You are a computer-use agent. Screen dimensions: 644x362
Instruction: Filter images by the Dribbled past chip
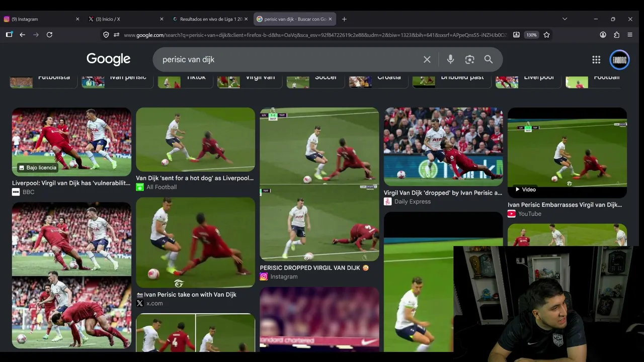click(x=451, y=79)
